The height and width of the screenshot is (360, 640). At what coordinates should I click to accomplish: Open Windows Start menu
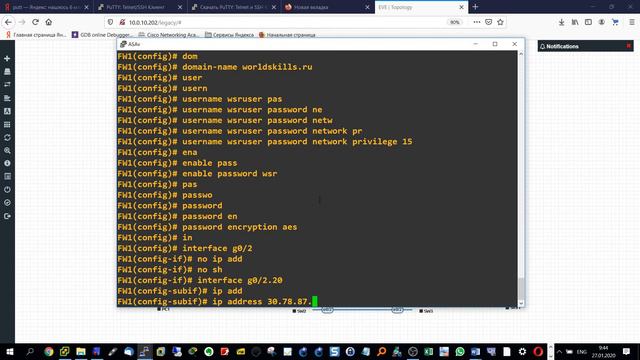(x=10, y=351)
